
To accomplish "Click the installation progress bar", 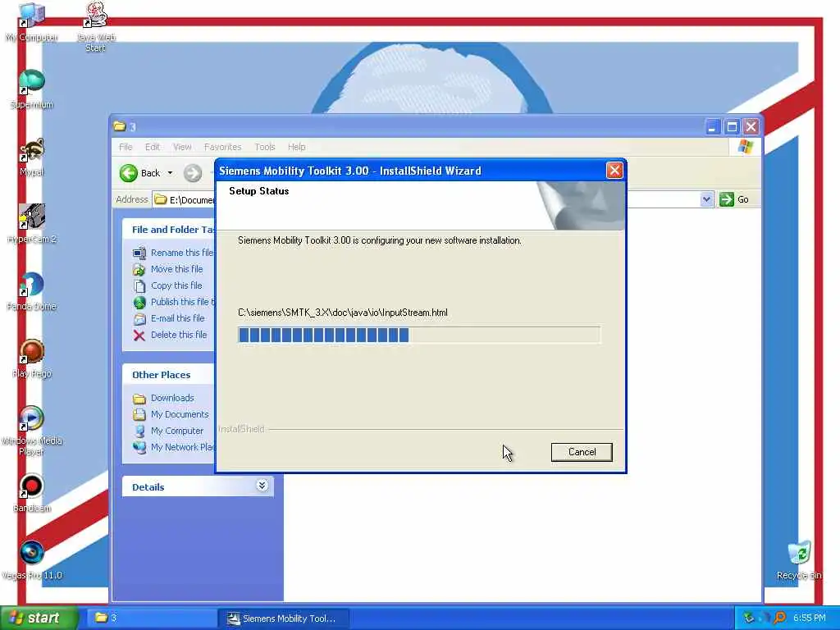I will coord(419,336).
